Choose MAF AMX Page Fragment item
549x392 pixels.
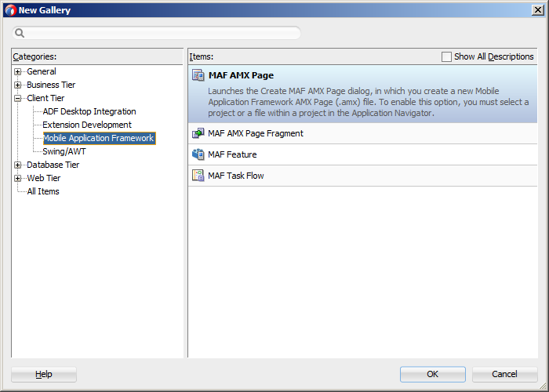coord(362,133)
